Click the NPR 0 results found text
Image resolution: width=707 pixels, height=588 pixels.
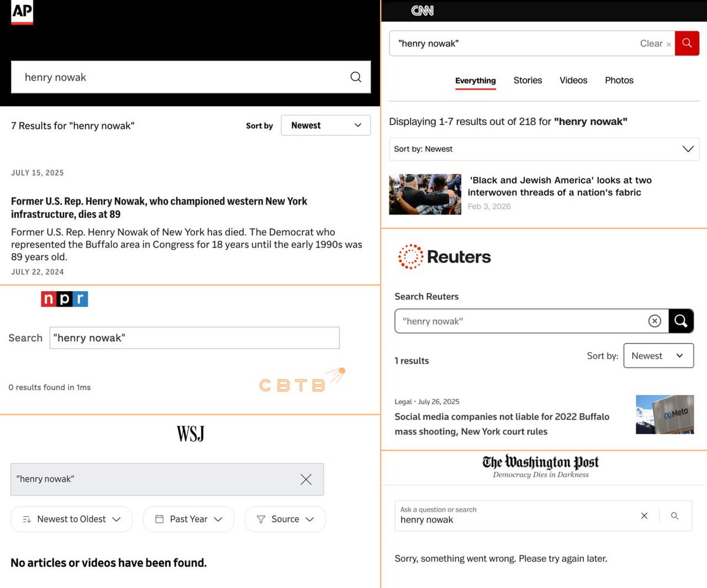pyautogui.click(x=49, y=387)
